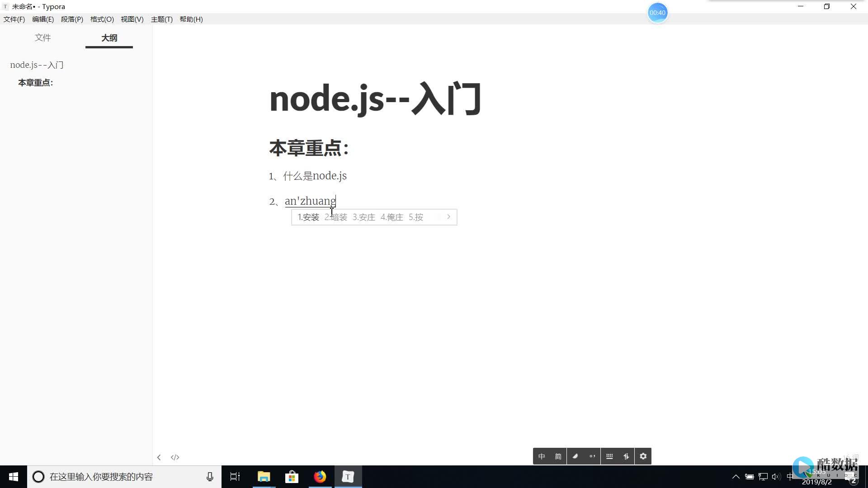Click the taskbar microphone icon

(x=210, y=477)
